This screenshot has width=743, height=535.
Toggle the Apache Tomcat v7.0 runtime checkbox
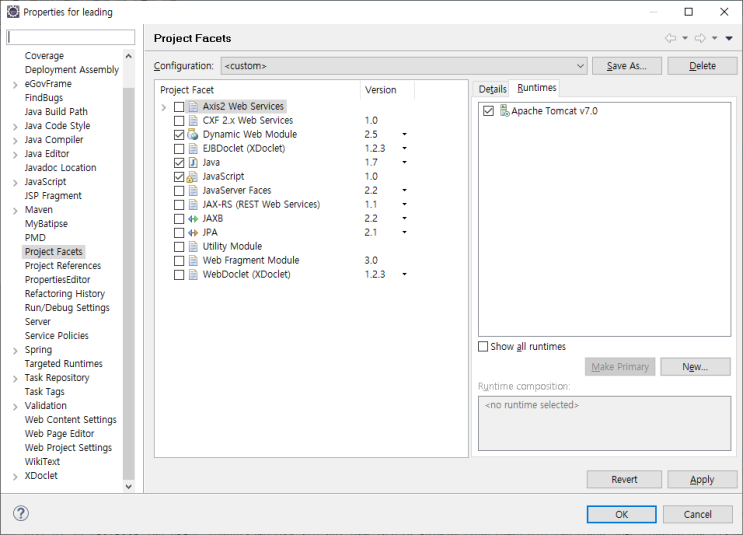(x=488, y=111)
